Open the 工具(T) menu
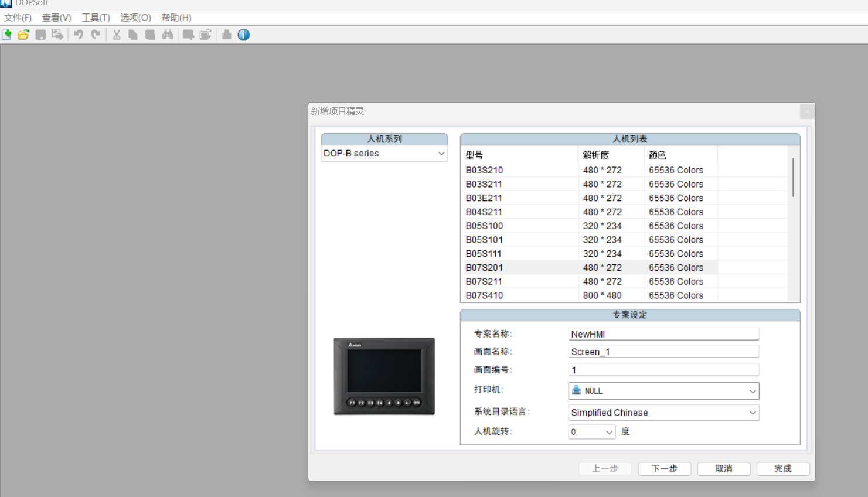Viewport: 868px width, 497px height. pyautogui.click(x=96, y=18)
